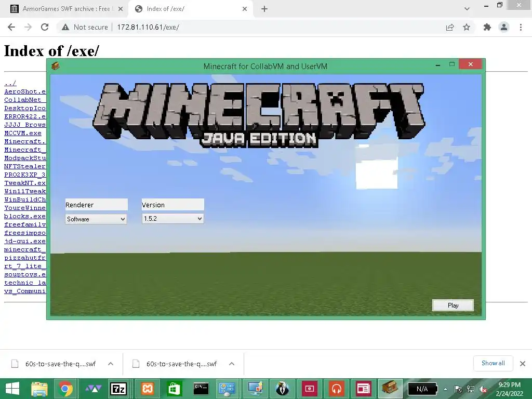The image size is (532, 399).
Task: Open the monitor personalization taskbar icon
Action: [255, 389]
